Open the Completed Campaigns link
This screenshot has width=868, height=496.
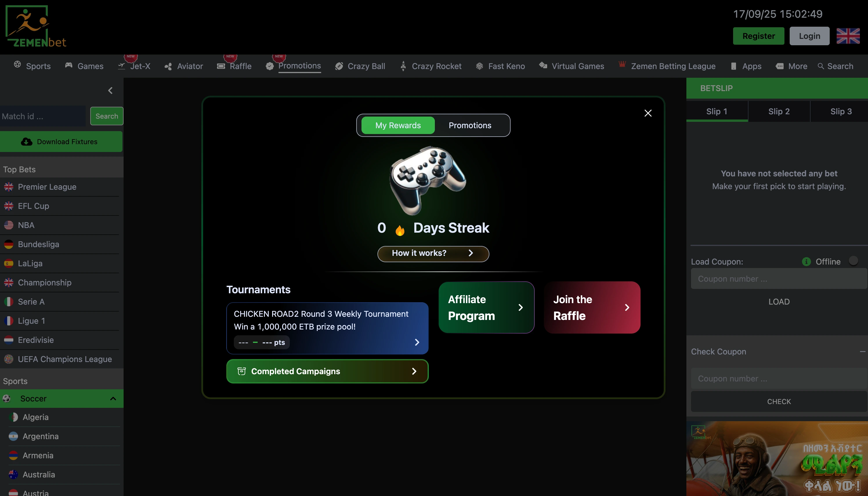pyautogui.click(x=327, y=371)
